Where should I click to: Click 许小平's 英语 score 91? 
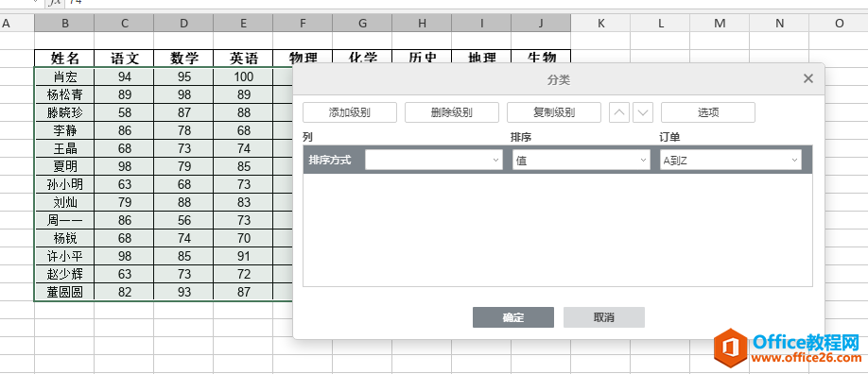coord(244,256)
